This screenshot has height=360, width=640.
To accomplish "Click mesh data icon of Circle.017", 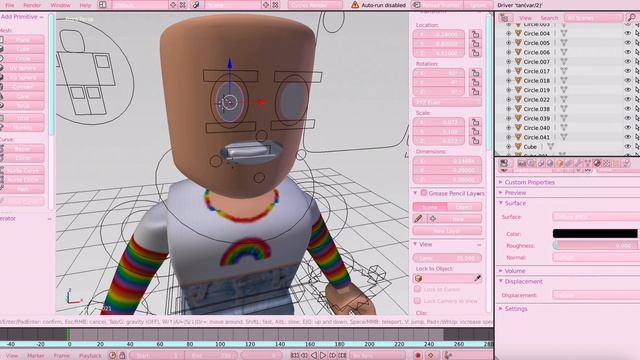I will coord(564,71).
